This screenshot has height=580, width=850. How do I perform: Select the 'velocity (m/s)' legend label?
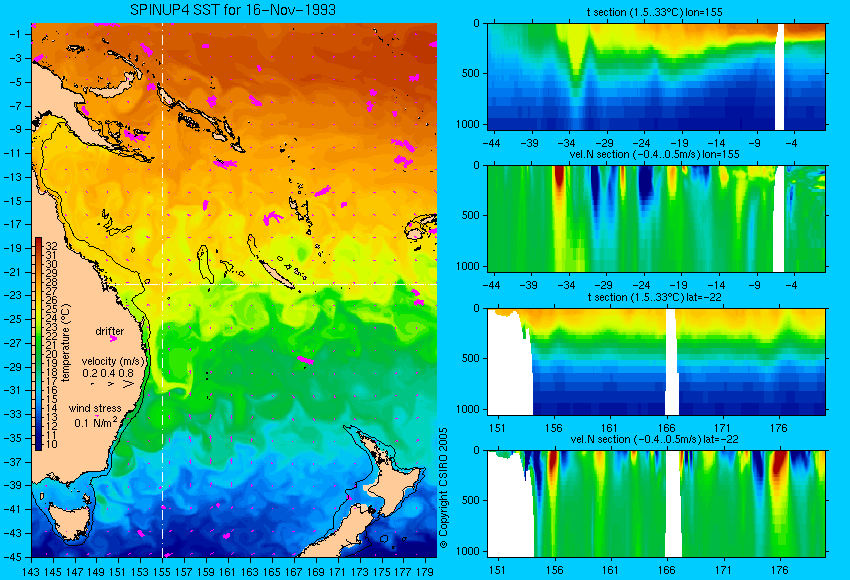click(x=113, y=361)
